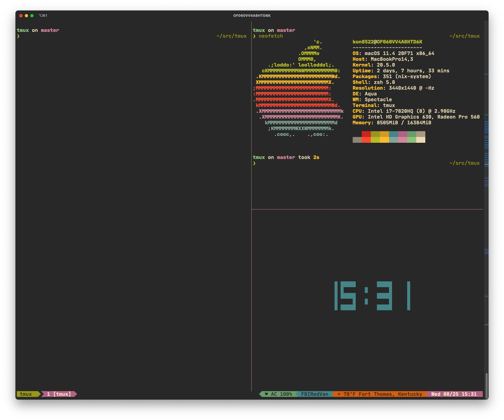
Task: Click the yellow minimize window button
Action: 26,16
